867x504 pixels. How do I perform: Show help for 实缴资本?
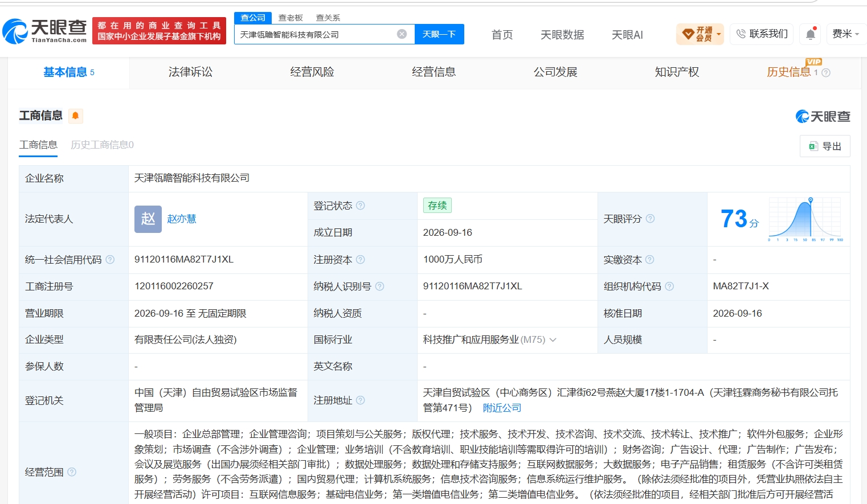click(649, 260)
